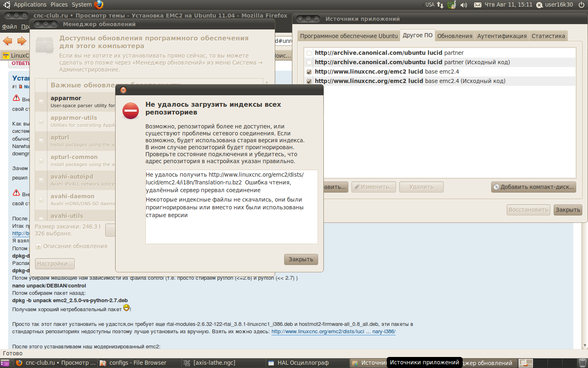Open the network connections indicator

(440, 5)
